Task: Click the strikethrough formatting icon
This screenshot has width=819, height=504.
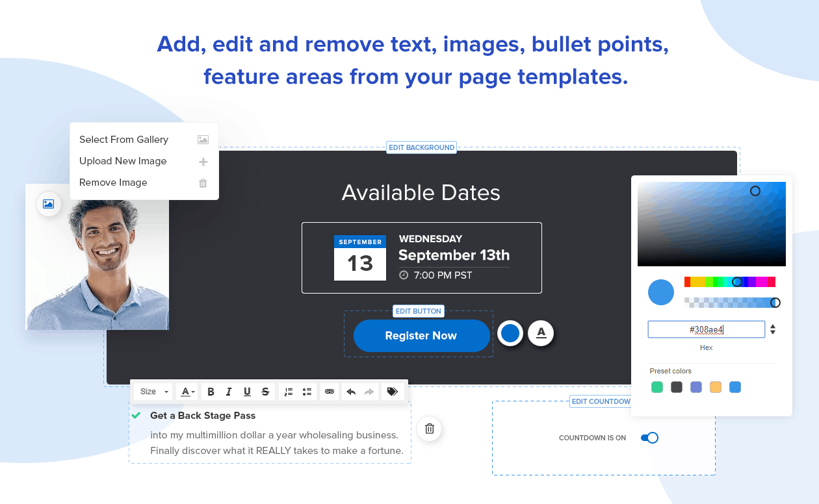Action: [265, 392]
